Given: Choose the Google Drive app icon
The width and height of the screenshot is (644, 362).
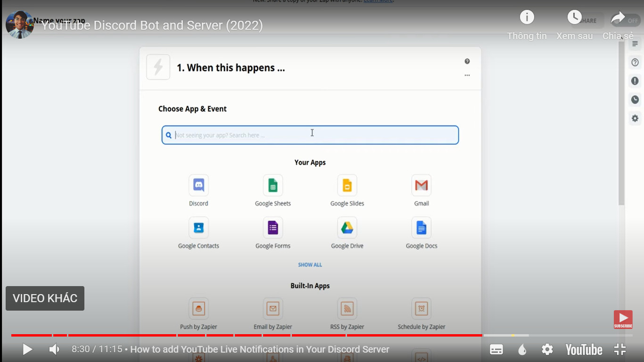Looking at the screenshot, I should 347,228.
